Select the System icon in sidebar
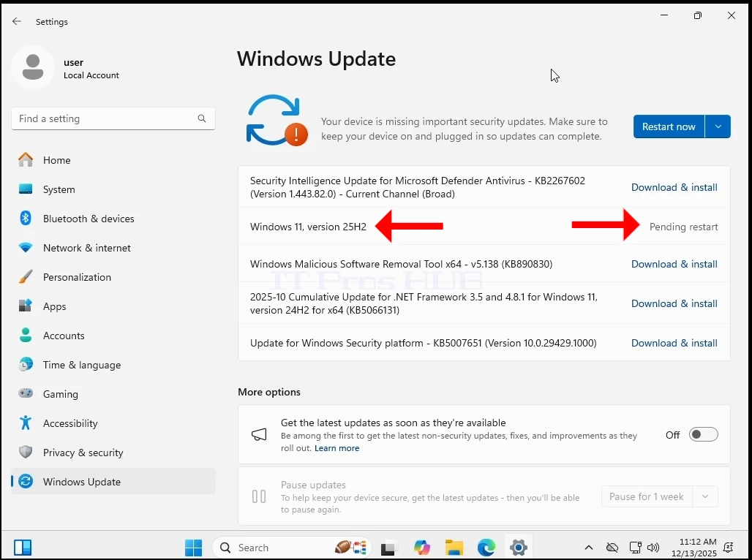 pos(26,189)
